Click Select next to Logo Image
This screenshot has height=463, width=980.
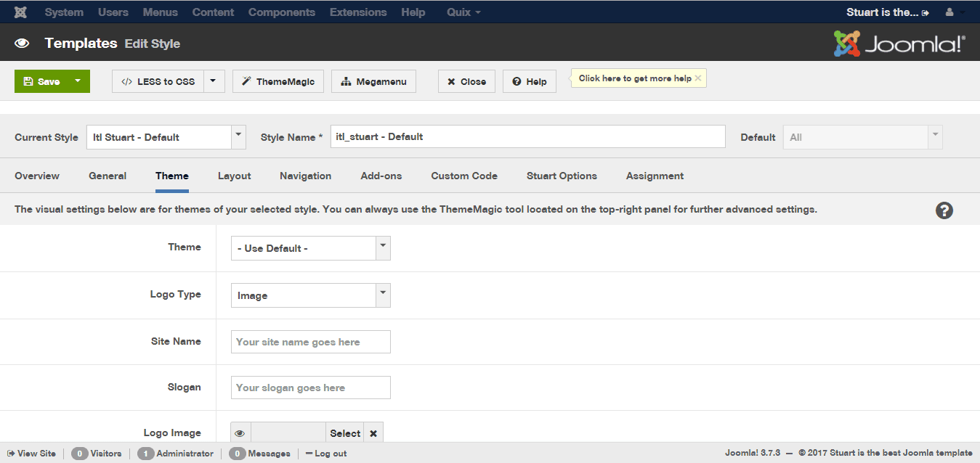[344, 433]
